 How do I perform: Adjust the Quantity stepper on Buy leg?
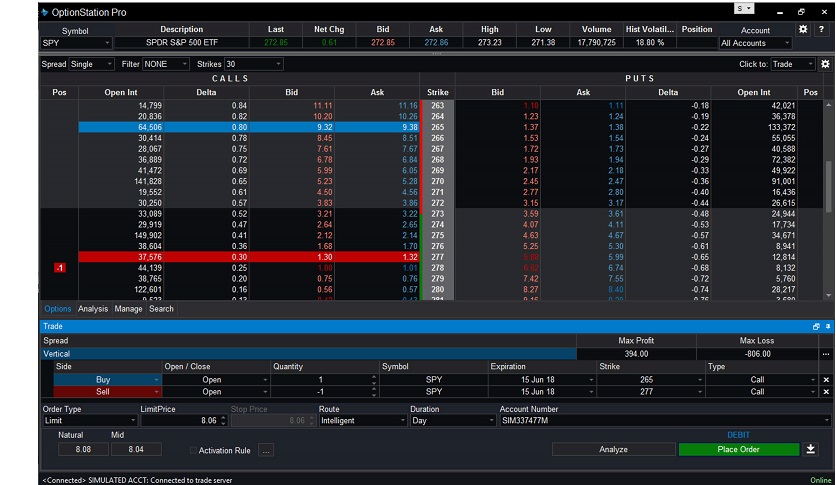[374, 379]
